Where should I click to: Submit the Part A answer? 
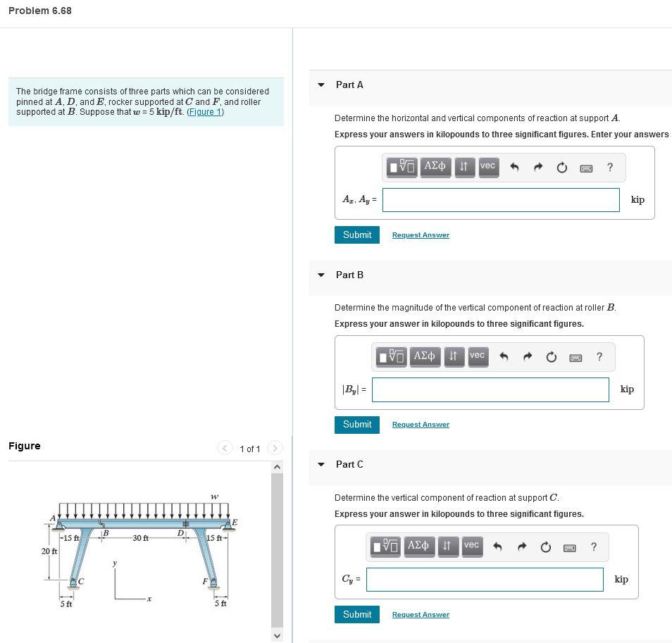tap(357, 235)
